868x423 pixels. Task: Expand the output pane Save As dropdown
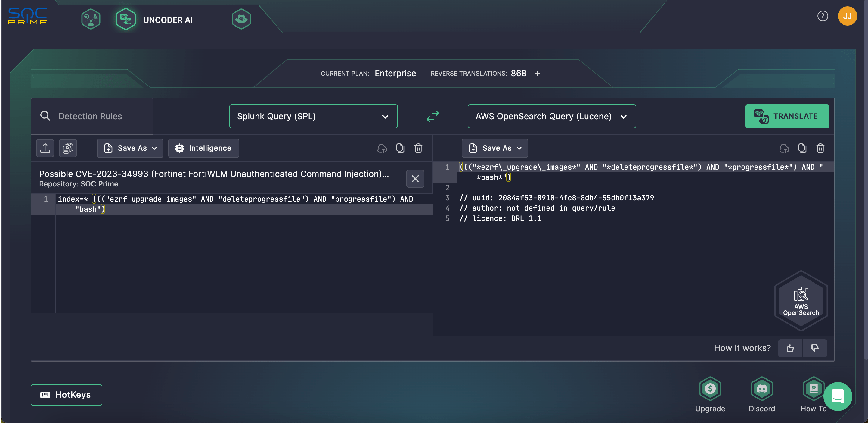click(495, 148)
